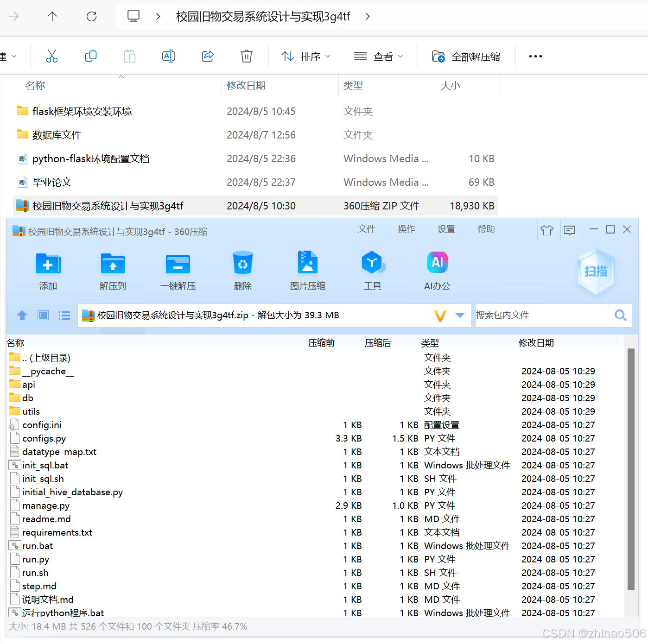
Task: Go forward in Explorer navigation
Action: point(14,17)
